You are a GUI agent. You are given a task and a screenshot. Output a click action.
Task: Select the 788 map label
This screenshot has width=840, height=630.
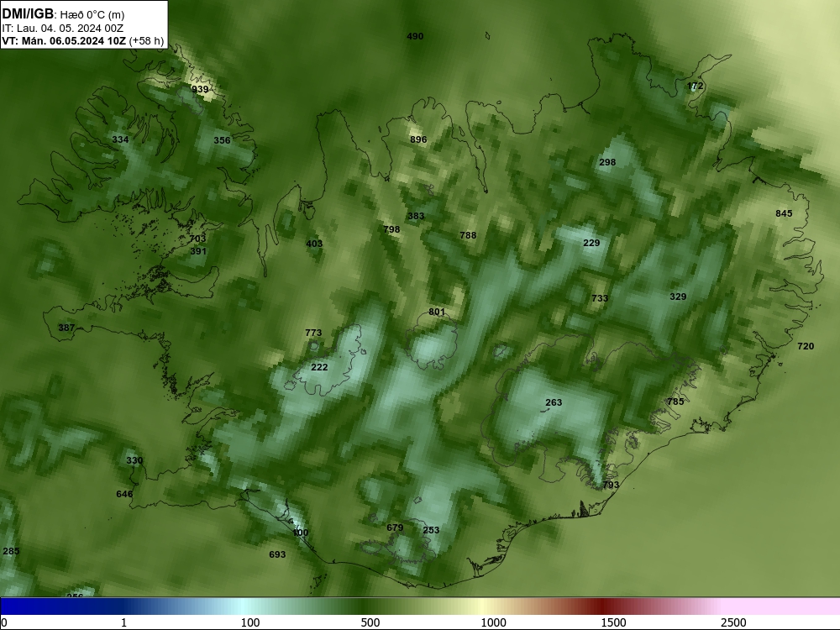click(x=468, y=235)
